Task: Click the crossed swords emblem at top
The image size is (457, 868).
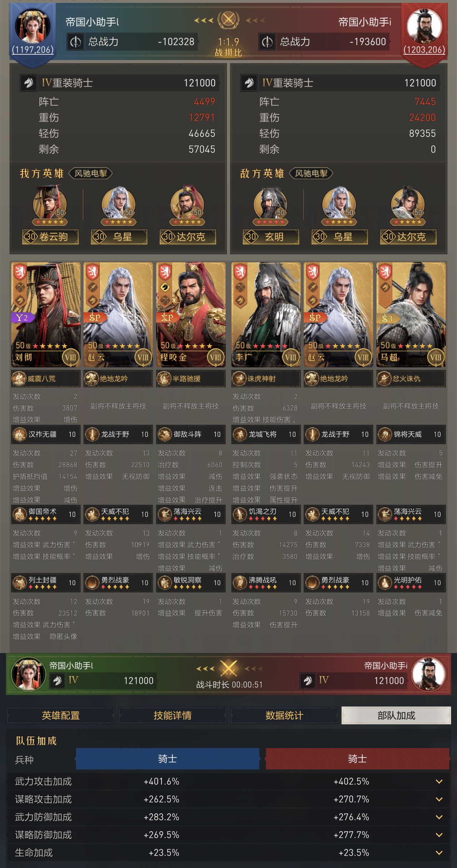Action: pos(228,20)
